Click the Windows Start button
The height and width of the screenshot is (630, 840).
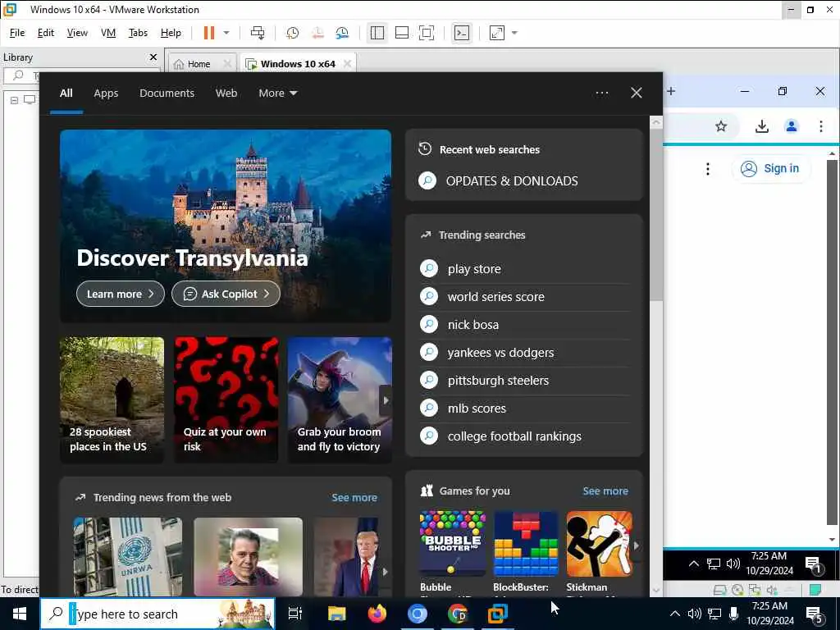point(20,614)
